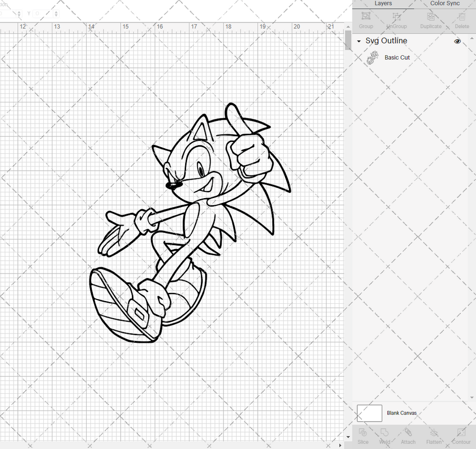476x449 pixels.
Task: Collapse the Svg Outline layer group
Action: point(358,41)
